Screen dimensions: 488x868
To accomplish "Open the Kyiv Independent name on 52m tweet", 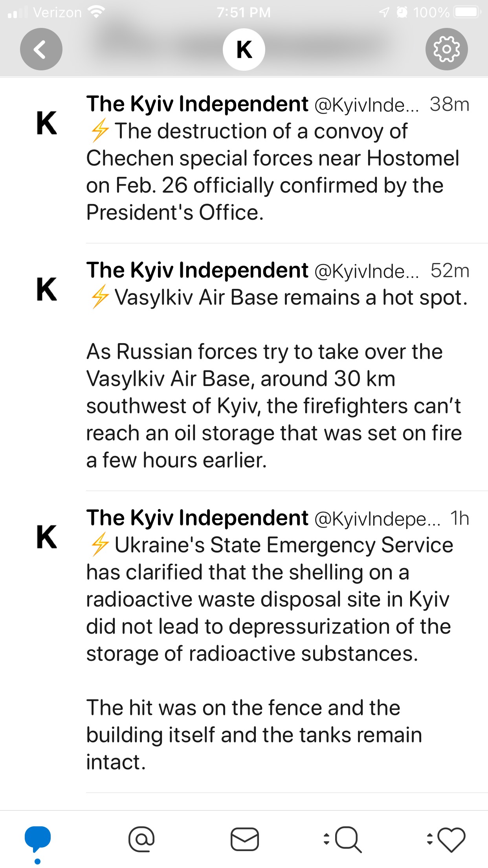I will (197, 270).
